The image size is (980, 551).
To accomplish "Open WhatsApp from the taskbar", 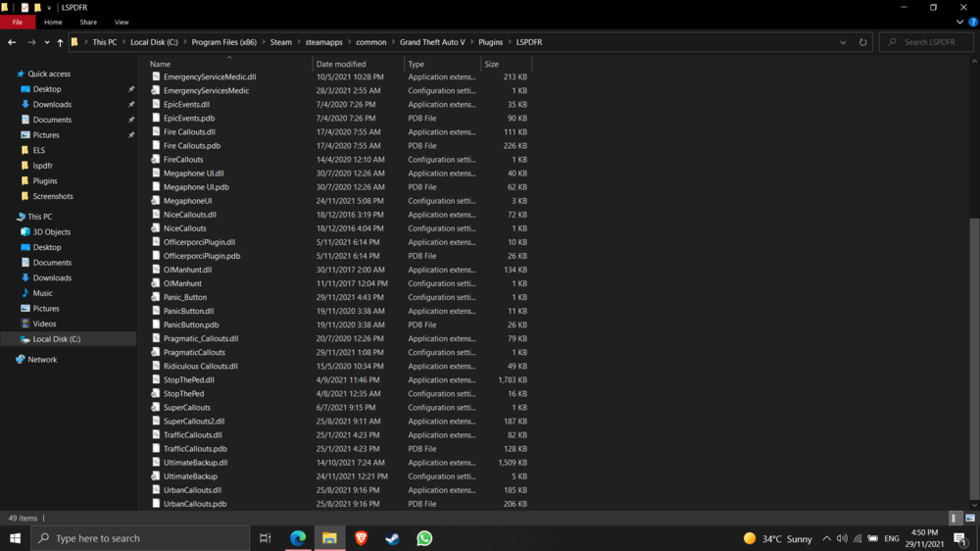I will tap(424, 538).
